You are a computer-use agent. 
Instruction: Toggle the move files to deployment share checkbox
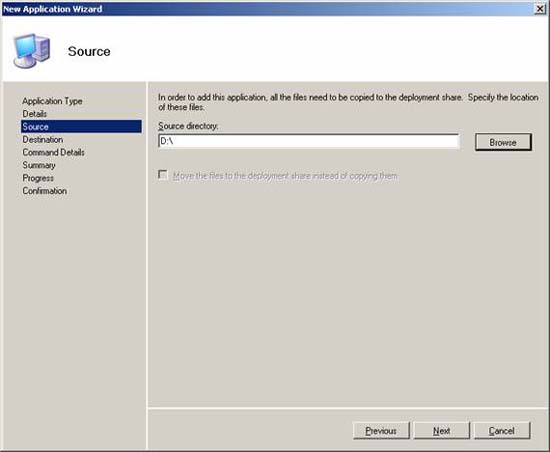pos(163,175)
